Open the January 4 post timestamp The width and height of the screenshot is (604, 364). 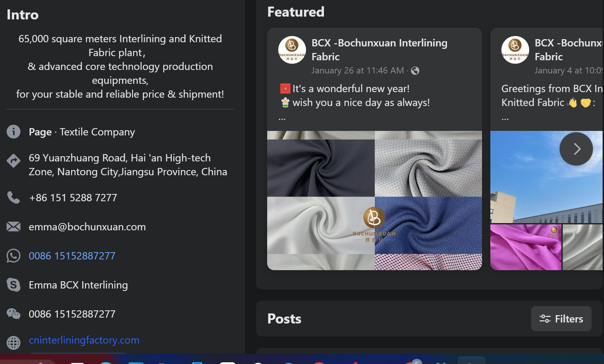pos(568,71)
